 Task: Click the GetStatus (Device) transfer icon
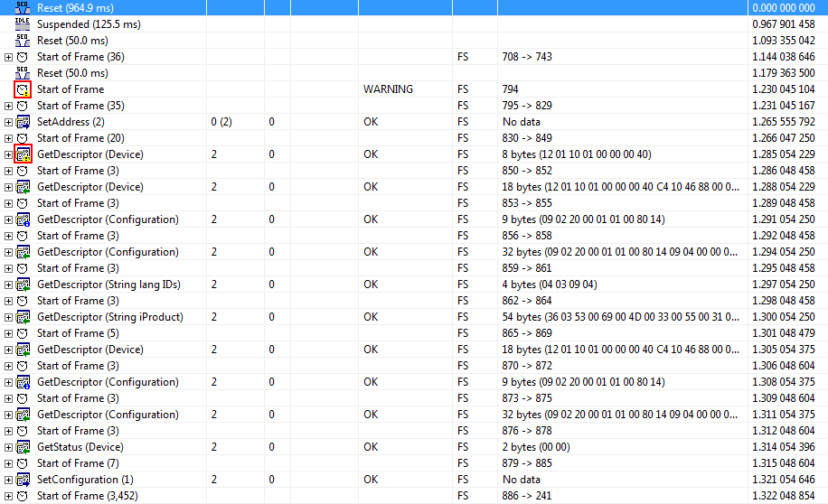click(x=23, y=447)
